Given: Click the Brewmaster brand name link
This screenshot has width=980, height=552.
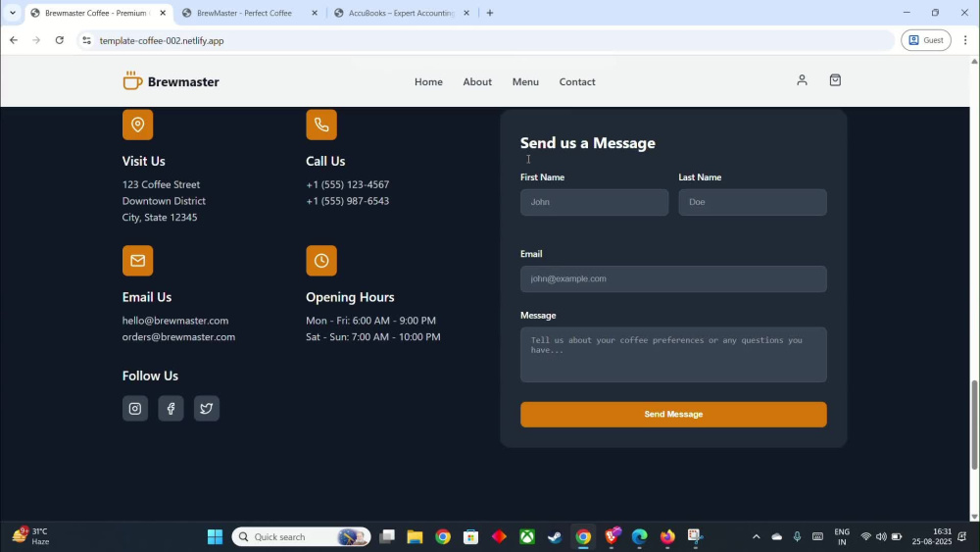Looking at the screenshot, I should pos(183,82).
